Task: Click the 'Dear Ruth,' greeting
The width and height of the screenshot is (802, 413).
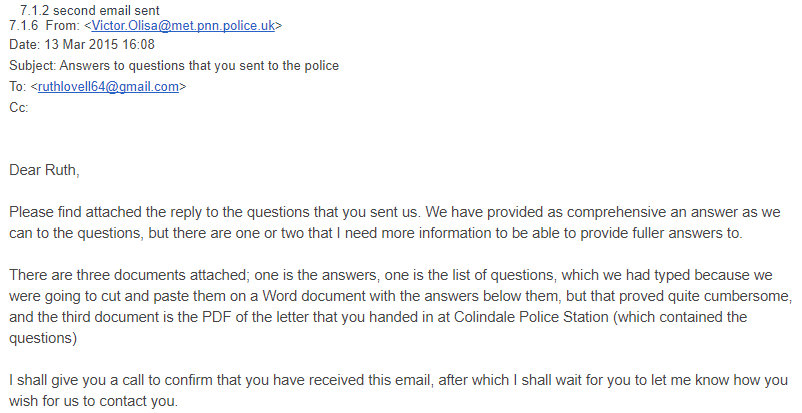Action: click(44, 170)
